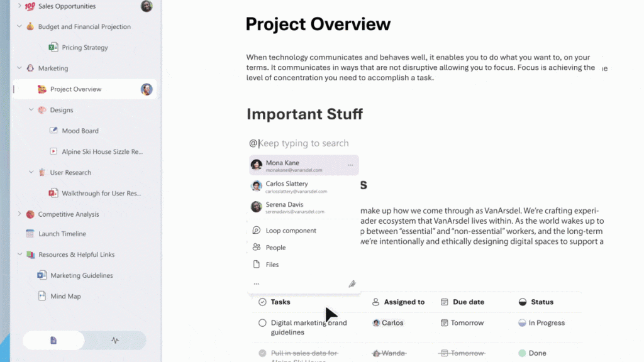Collapse the Designs subfolder
Image resolution: width=644 pixels, height=362 pixels.
(31, 109)
